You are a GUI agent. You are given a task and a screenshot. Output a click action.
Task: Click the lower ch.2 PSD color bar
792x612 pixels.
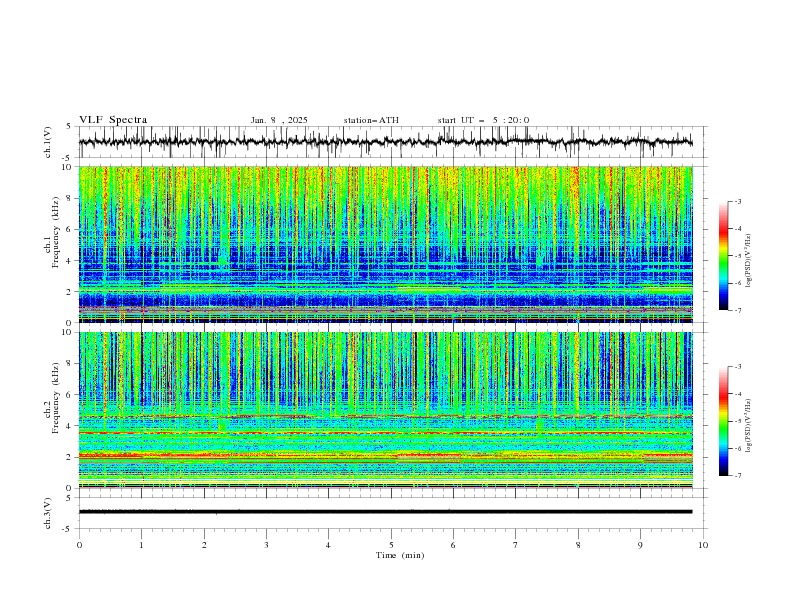[x=723, y=421]
